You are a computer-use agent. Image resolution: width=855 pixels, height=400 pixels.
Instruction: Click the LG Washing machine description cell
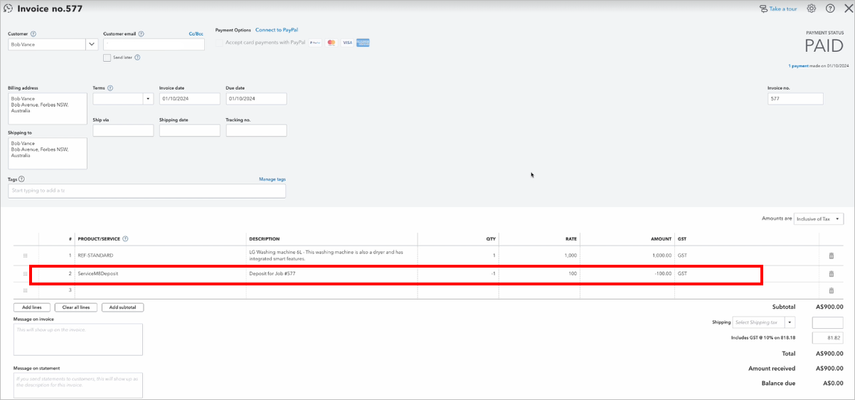[x=332, y=256]
